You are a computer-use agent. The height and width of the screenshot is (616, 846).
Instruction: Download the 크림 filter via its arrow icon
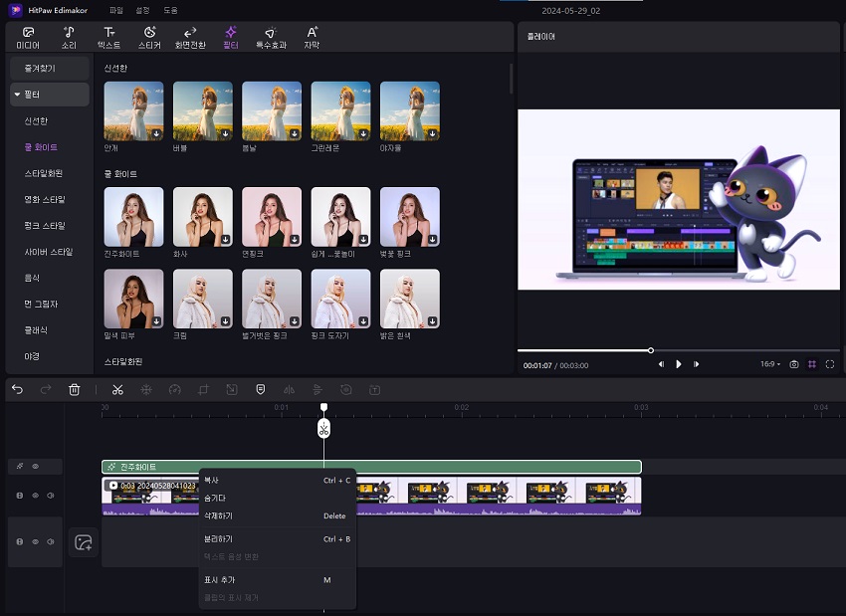[226, 321]
